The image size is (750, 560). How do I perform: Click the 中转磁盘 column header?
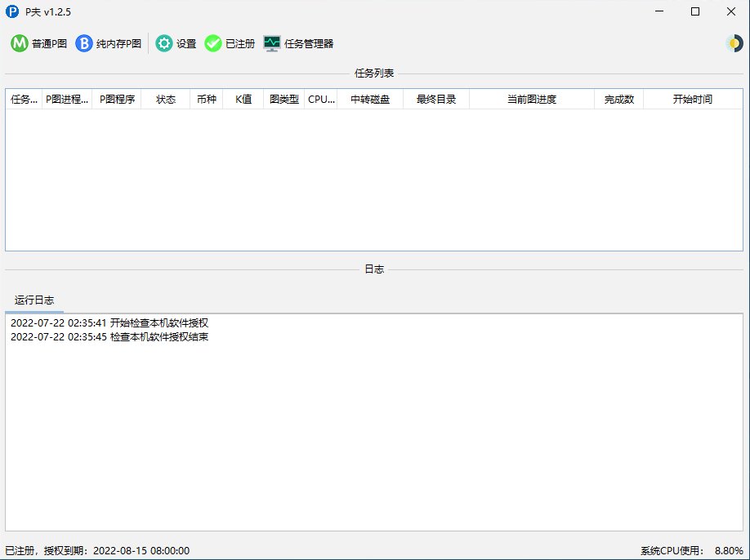coord(370,100)
